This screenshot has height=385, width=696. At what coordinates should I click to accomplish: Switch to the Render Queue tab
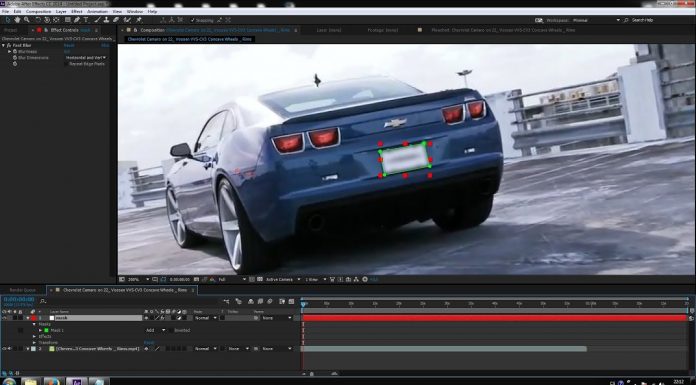(23, 290)
